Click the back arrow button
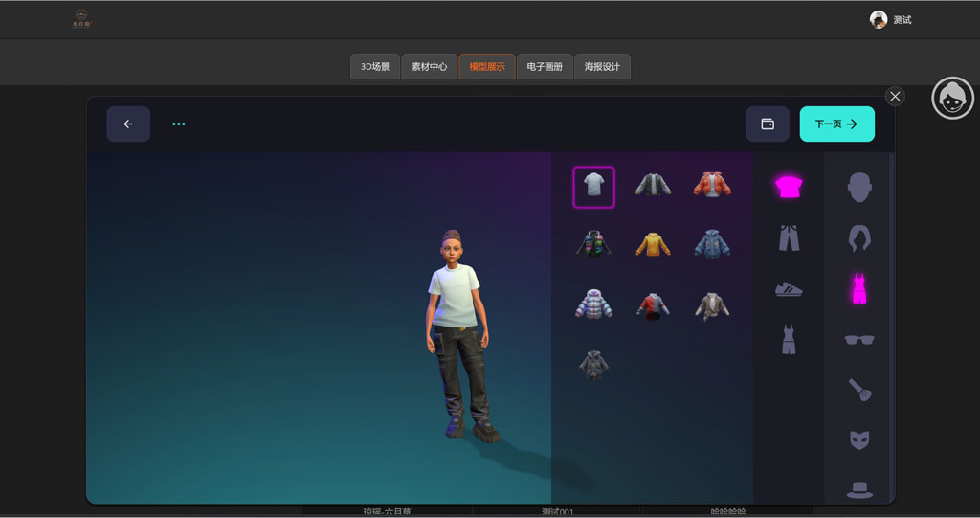Image resolution: width=980 pixels, height=518 pixels. coord(128,124)
